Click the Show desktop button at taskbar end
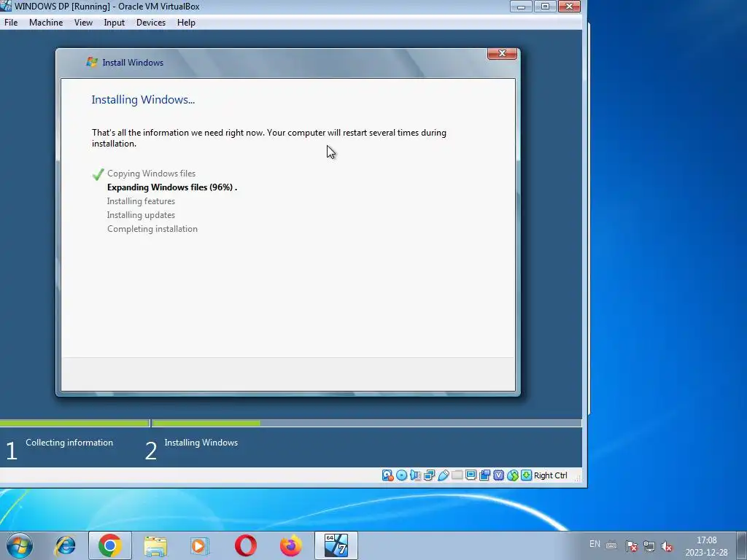Image resolution: width=747 pixels, height=560 pixels. pos(741,545)
